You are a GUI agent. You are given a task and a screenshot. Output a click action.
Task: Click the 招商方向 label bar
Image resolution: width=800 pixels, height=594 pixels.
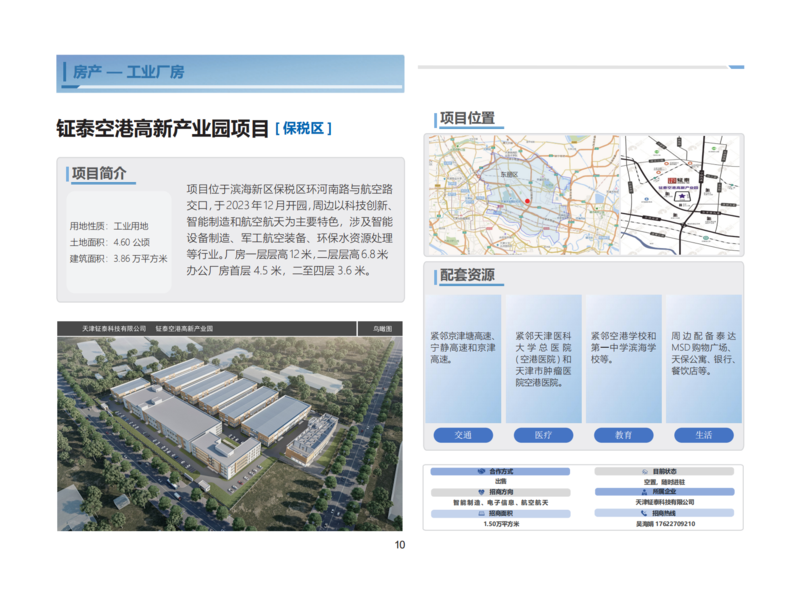point(500,492)
